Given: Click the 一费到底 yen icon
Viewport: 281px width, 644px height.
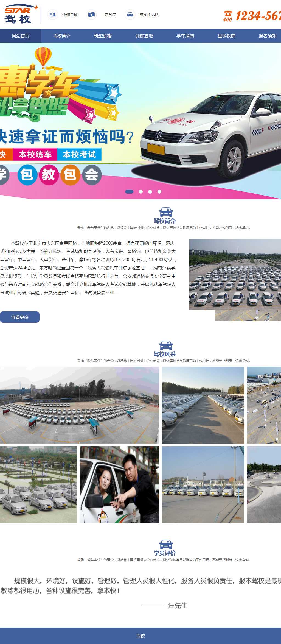Looking at the screenshot, I should tap(91, 15).
